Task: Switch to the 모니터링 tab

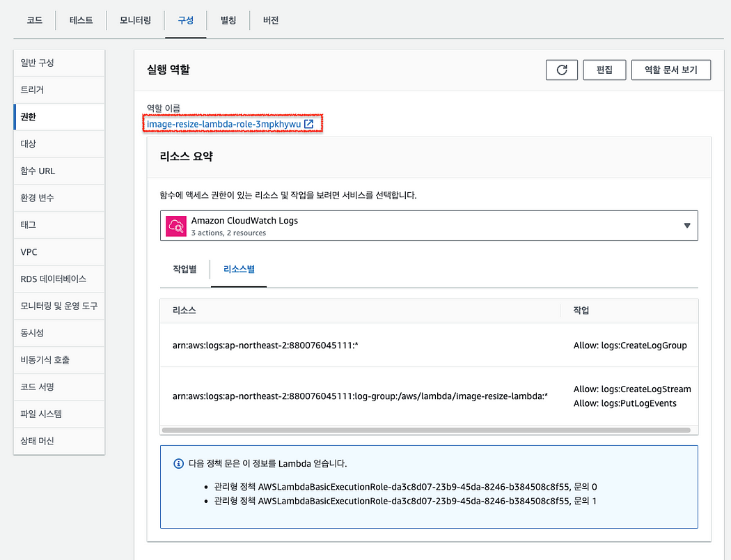Action: tap(135, 20)
